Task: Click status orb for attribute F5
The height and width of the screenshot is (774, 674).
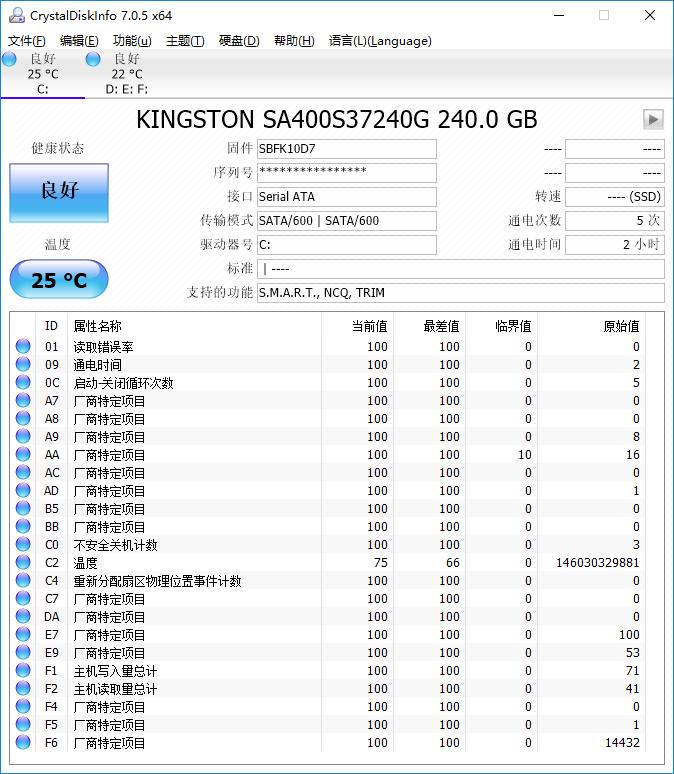Action: [23, 725]
